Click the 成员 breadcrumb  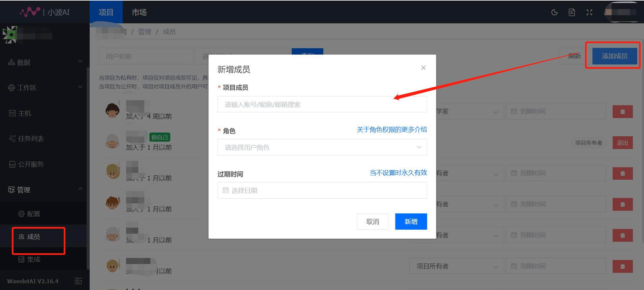click(169, 32)
